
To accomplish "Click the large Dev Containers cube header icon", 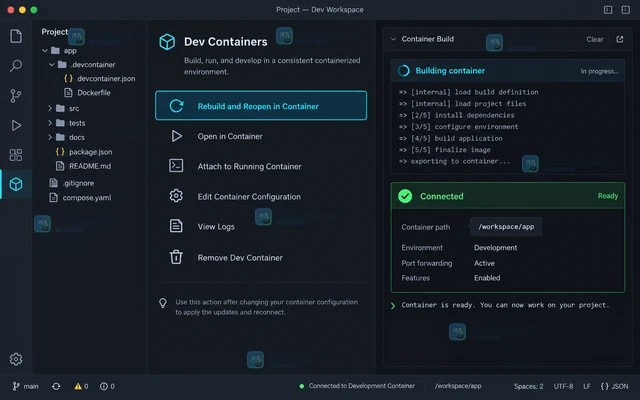I will click(x=167, y=42).
